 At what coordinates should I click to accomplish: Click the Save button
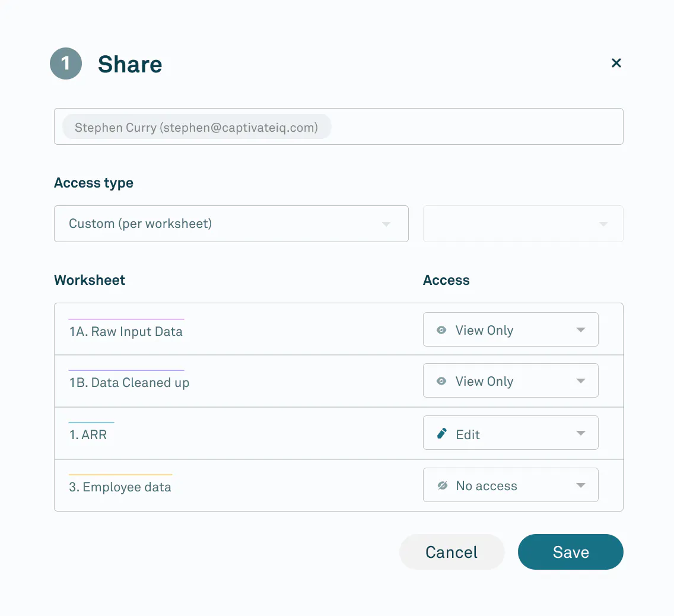point(570,552)
